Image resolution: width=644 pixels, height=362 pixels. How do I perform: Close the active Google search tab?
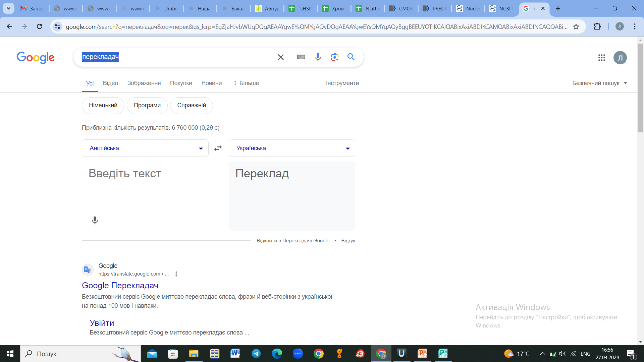click(x=543, y=8)
